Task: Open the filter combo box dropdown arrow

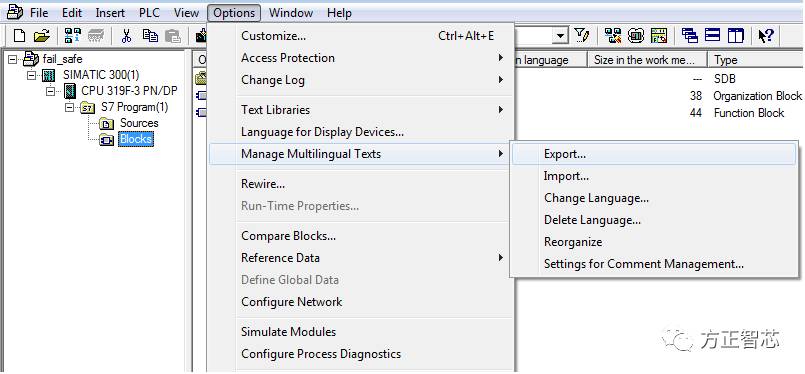Action: (x=560, y=36)
